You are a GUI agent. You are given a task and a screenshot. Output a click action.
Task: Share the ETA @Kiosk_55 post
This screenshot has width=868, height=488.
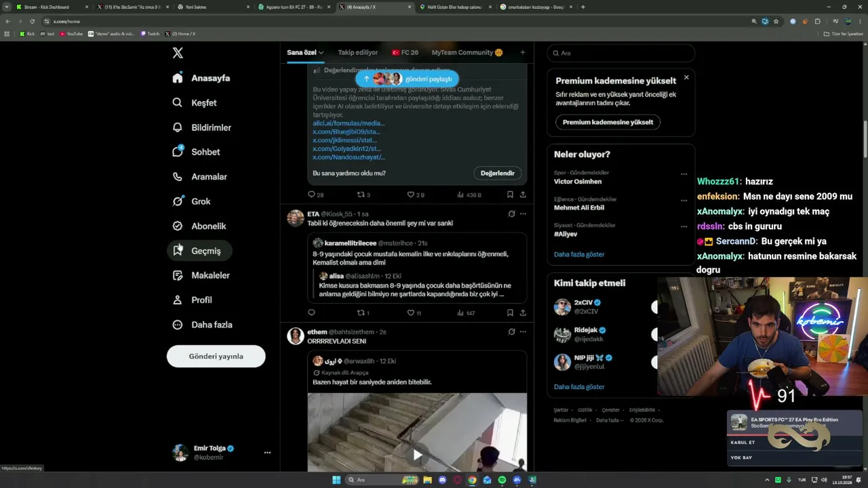[x=523, y=313]
